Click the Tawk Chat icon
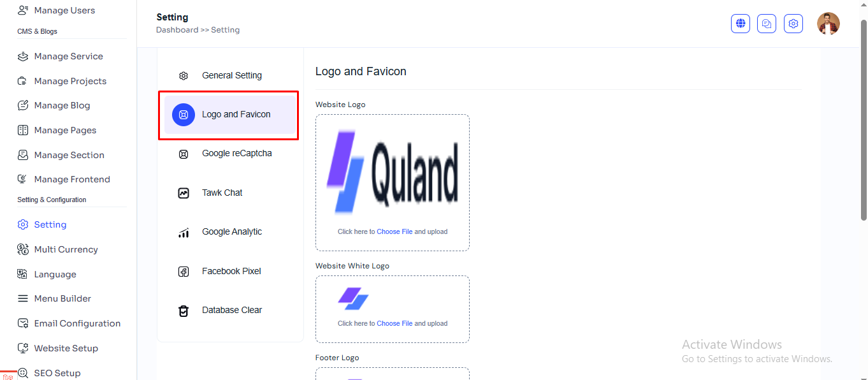 coord(184,193)
